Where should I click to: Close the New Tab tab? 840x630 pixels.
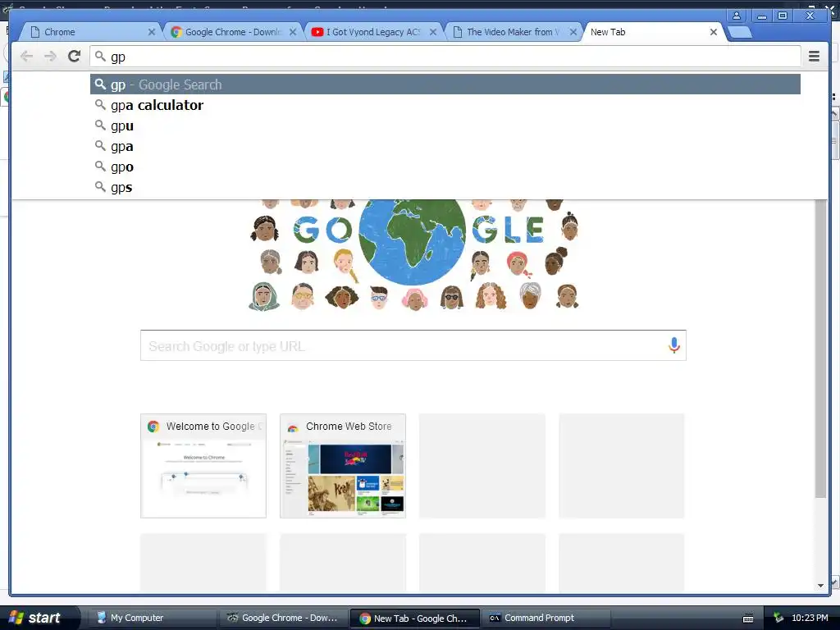pos(714,32)
